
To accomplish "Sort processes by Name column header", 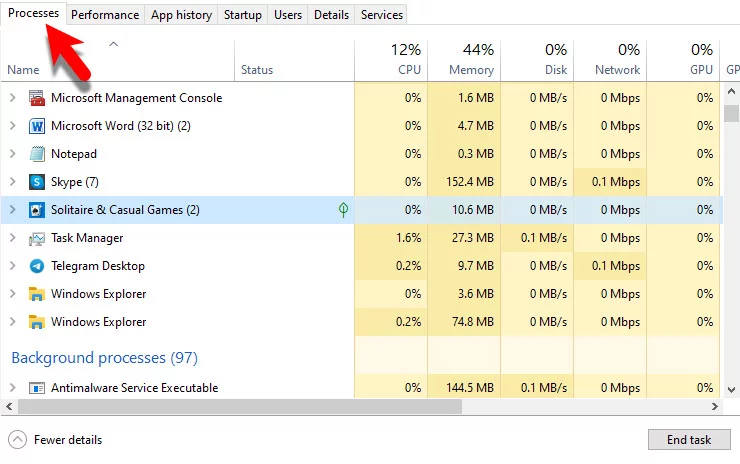I will point(118,60).
